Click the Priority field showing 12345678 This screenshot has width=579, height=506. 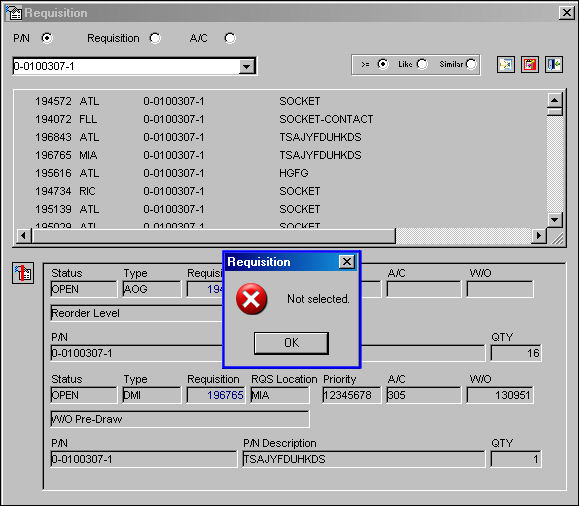[351, 395]
